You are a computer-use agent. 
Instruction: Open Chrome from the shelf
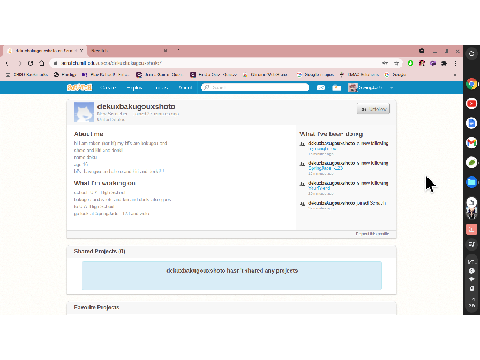pyautogui.click(x=471, y=84)
